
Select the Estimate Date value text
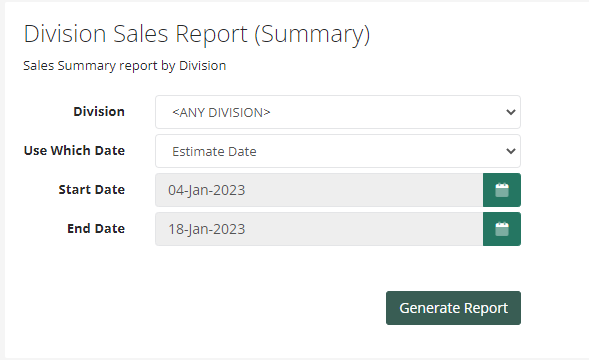click(x=214, y=151)
